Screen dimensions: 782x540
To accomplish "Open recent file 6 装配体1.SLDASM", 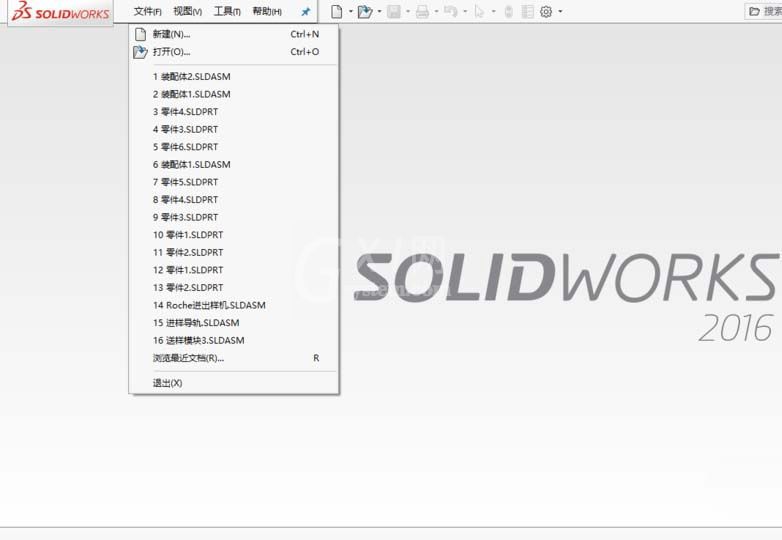I will pos(234,165).
